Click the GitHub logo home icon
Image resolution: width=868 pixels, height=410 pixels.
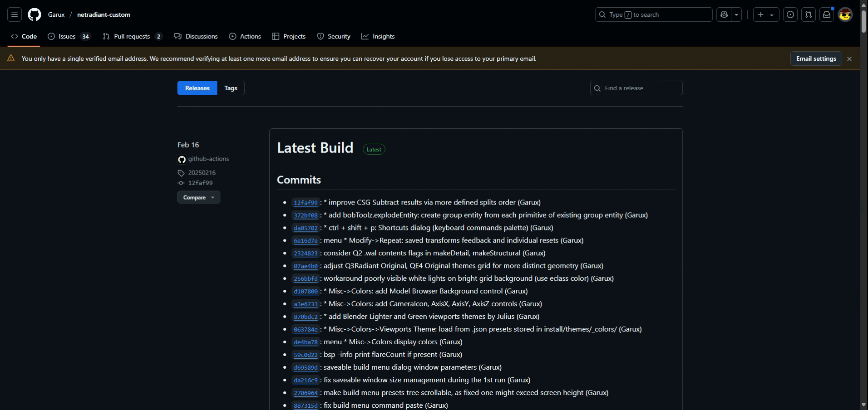click(35, 15)
